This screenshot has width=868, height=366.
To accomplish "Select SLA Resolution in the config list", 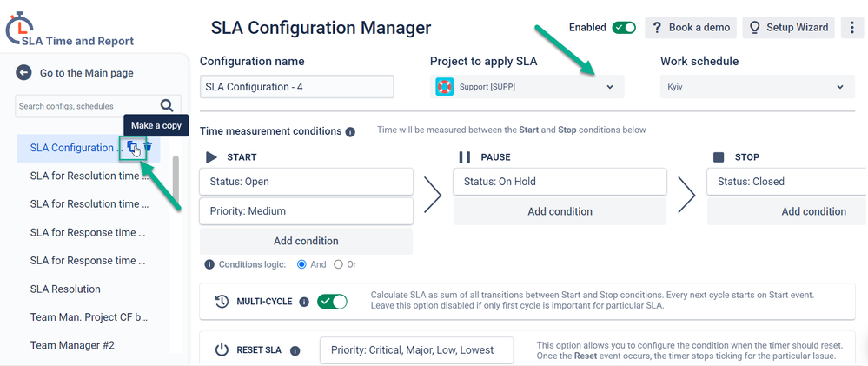I will (x=65, y=289).
